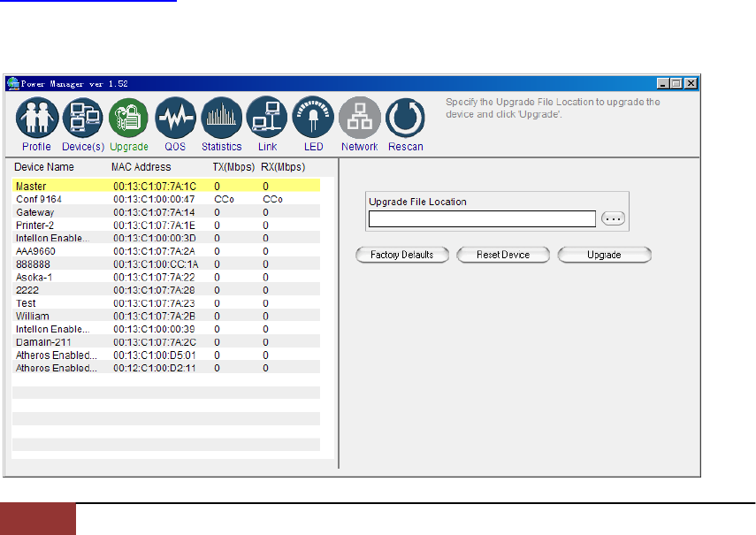Click the Rescan icon
This screenshot has height=535, width=756.
(406, 118)
